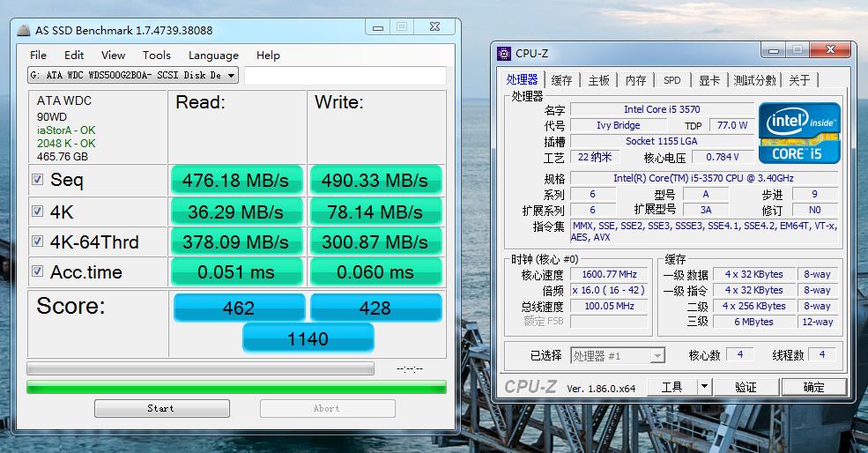Viewport: 868px width, 453px height.
Task: Minimize the CPU-Z window
Action: (x=774, y=50)
